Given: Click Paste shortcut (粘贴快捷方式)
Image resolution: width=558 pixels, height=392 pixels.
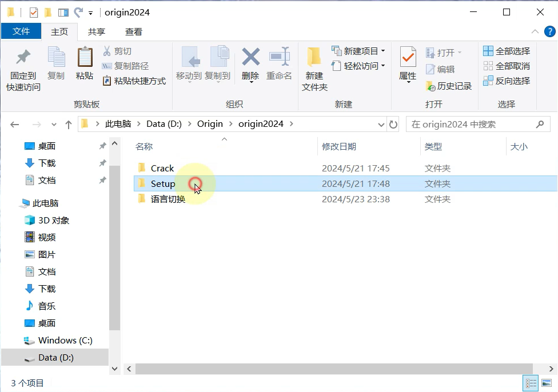Looking at the screenshot, I should point(134,81).
